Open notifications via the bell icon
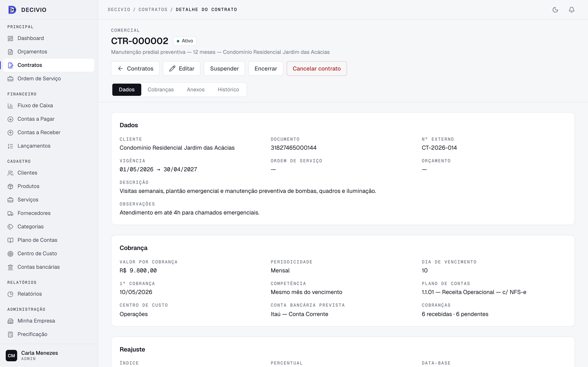Viewport: 588px width, 367px height. [x=572, y=10]
